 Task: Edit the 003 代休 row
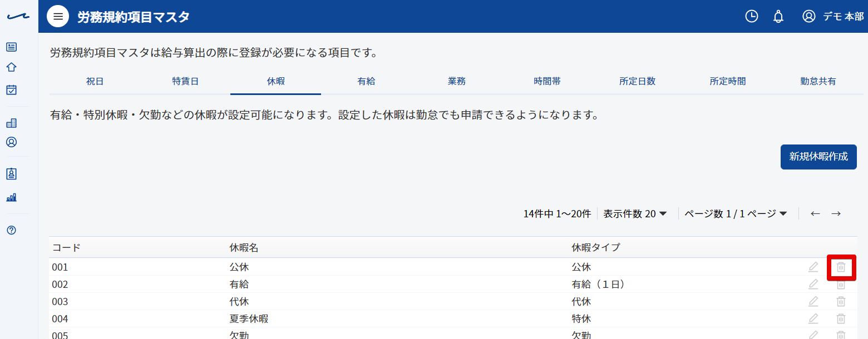point(813,301)
